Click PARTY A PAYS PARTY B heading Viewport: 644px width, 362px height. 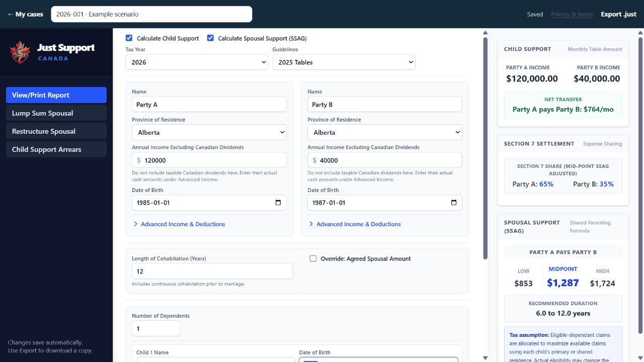563,252
